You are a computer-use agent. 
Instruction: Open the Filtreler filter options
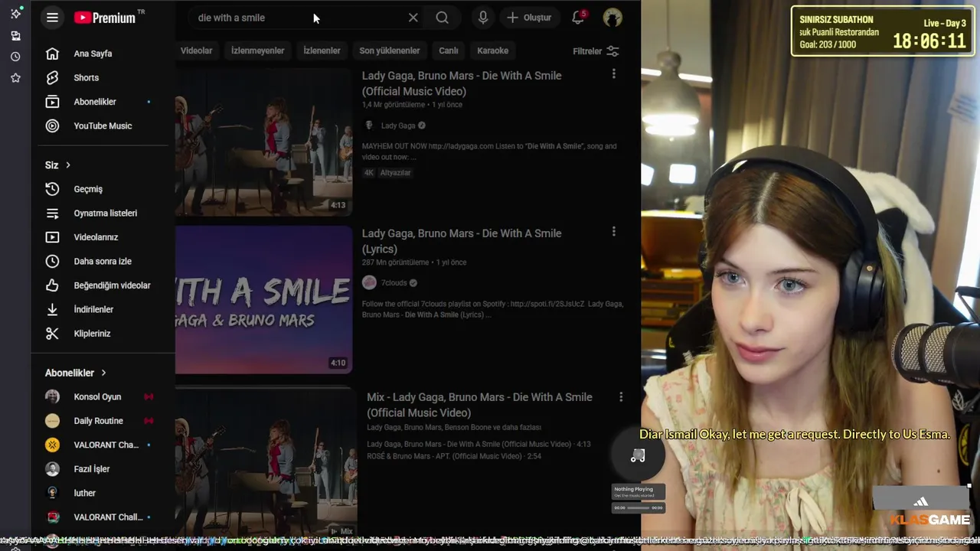596,51
